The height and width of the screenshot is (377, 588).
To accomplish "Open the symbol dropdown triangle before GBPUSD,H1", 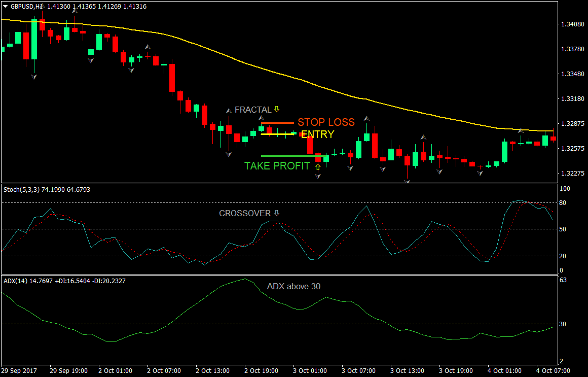I will click(x=5, y=6).
